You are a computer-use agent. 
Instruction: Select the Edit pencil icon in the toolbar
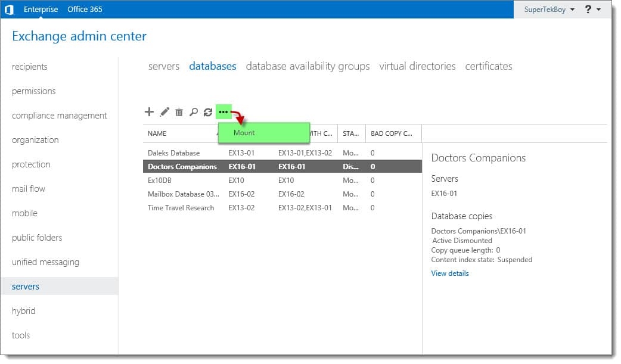point(164,111)
